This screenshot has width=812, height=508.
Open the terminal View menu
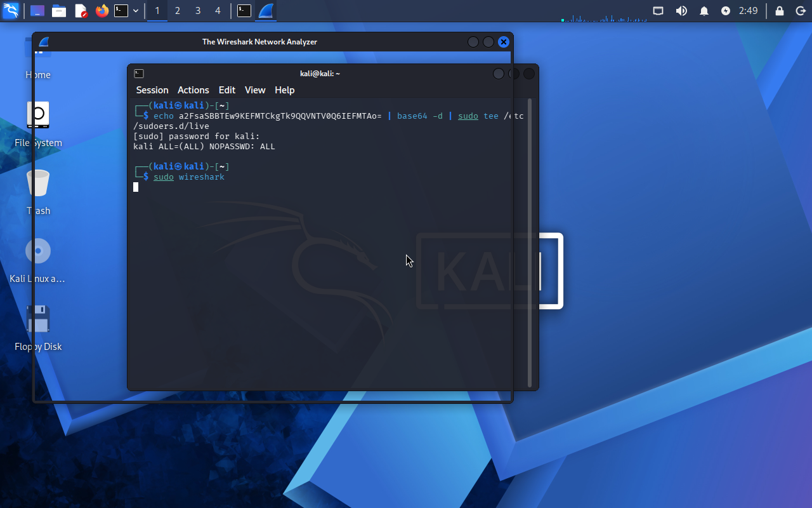point(255,90)
